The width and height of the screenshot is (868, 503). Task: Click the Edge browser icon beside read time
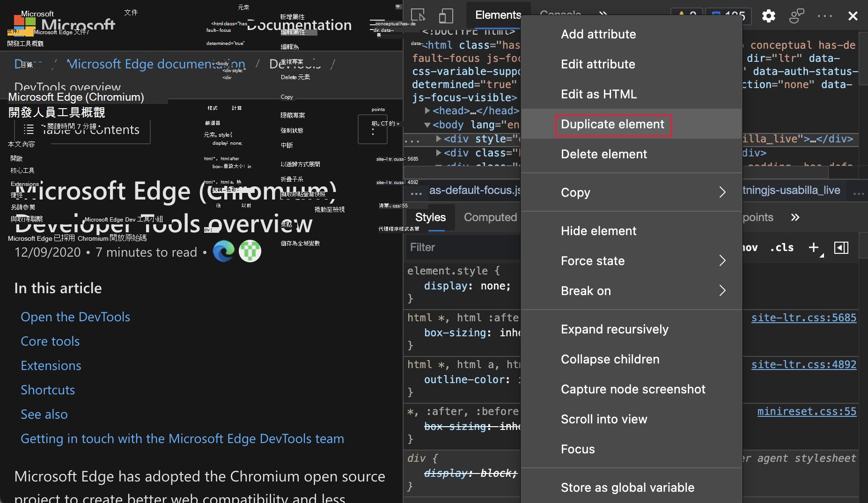[224, 251]
